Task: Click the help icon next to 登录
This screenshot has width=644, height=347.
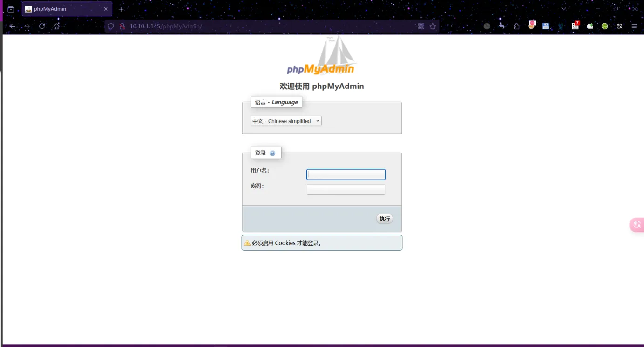Action: (x=272, y=153)
